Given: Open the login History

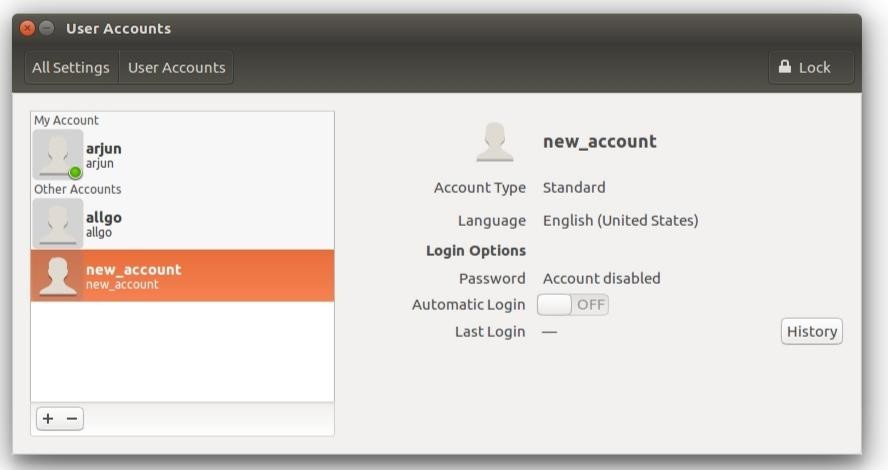Looking at the screenshot, I should pyautogui.click(x=811, y=331).
